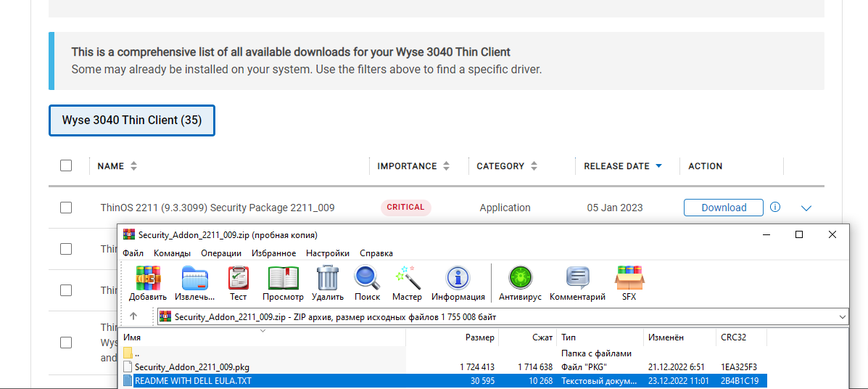The width and height of the screenshot is (868, 389).
Task: Open the archive path dropdown arrow
Action: point(843,317)
